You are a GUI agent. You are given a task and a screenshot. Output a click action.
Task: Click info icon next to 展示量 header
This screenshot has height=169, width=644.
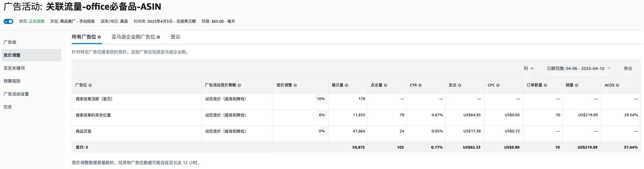pyautogui.click(x=347, y=85)
